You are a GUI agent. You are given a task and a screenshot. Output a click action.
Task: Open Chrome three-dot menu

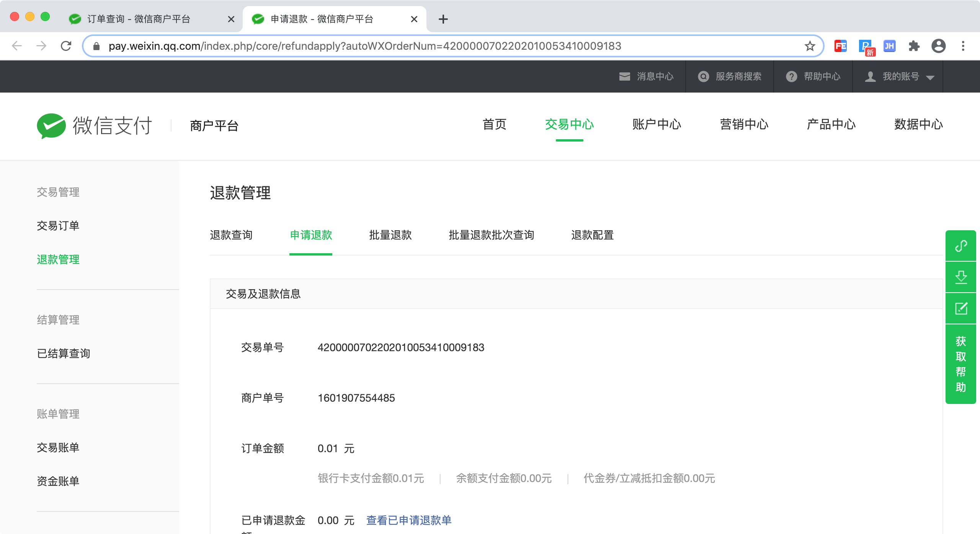tap(963, 46)
